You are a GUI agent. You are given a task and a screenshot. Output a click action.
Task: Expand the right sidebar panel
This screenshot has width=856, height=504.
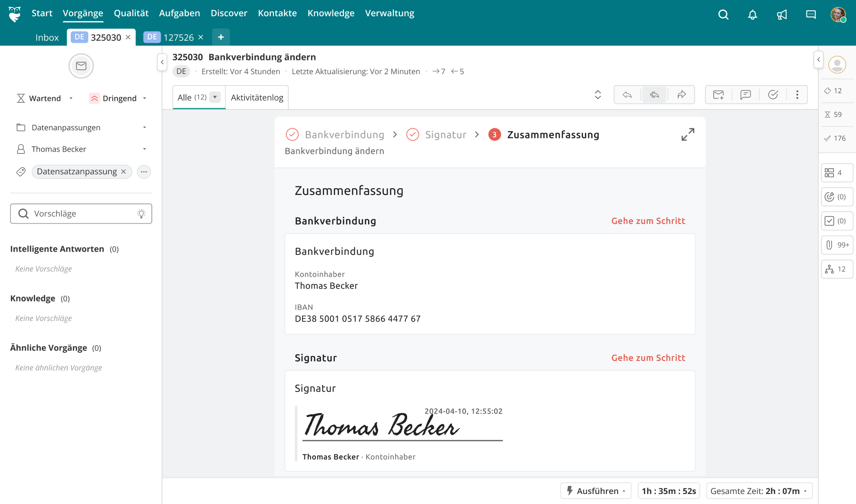(x=818, y=59)
